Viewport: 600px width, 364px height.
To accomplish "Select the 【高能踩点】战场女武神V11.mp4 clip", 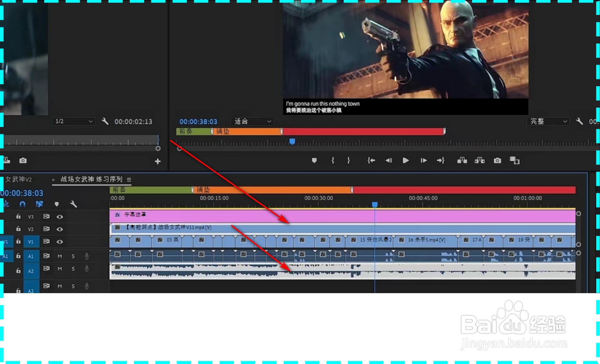I will (x=342, y=228).
